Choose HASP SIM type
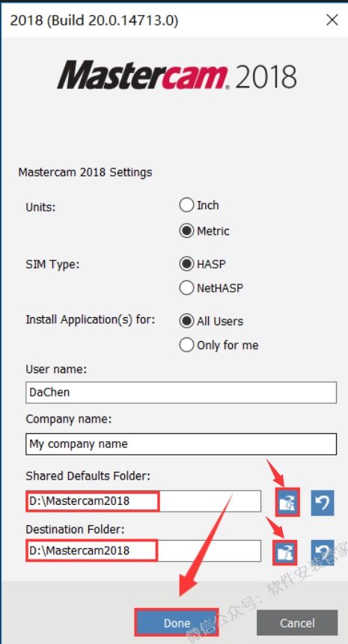The height and width of the screenshot is (644, 348). (x=186, y=264)
